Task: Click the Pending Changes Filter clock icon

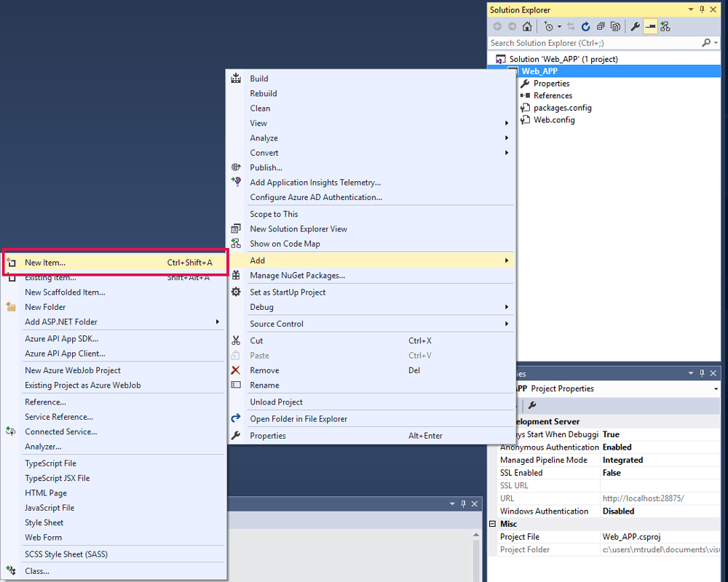Action: 549,27
